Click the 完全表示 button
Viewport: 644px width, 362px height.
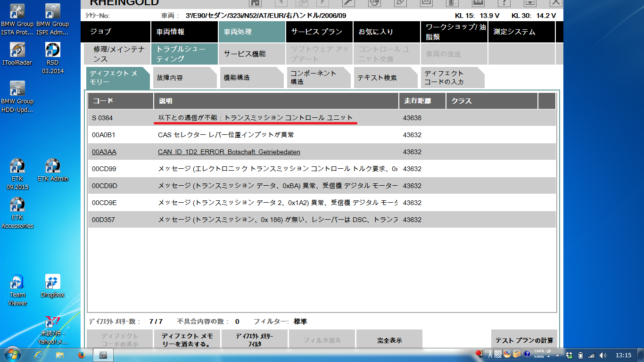pos(389,340)
